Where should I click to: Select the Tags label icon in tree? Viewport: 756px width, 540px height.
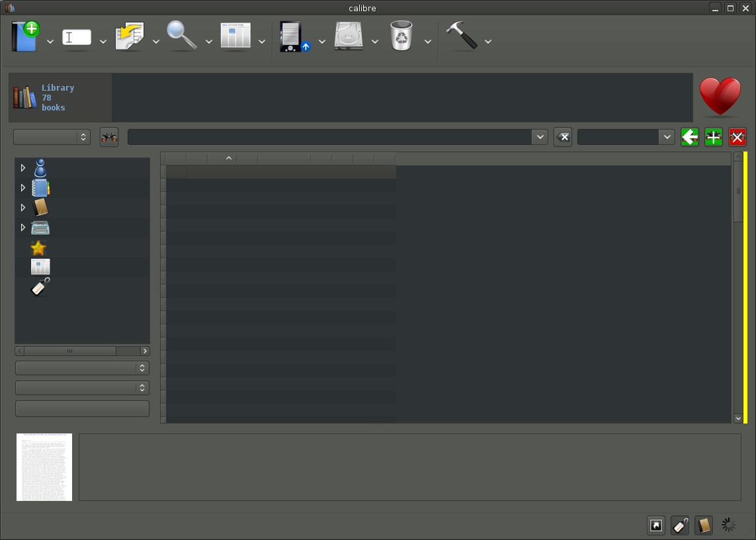pos(40,287)
